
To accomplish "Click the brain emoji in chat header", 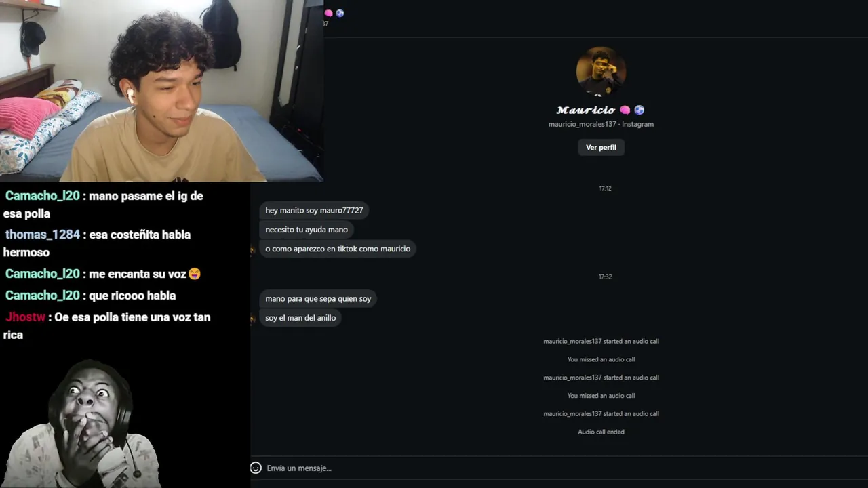I will pyautogui.click(x=329, y=13).
